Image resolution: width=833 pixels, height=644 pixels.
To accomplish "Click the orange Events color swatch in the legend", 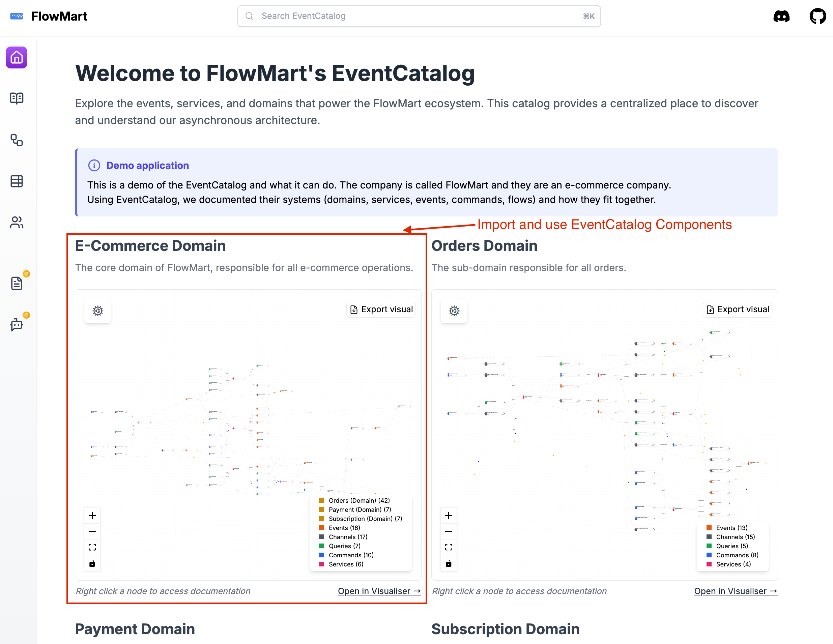I will coord(321,528).
